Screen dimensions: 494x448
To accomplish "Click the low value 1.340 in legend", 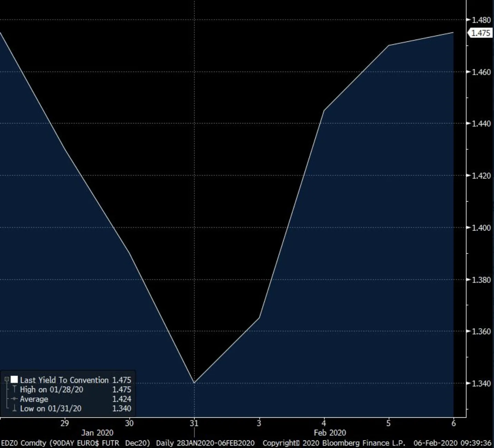I will (x=122, y=409).
